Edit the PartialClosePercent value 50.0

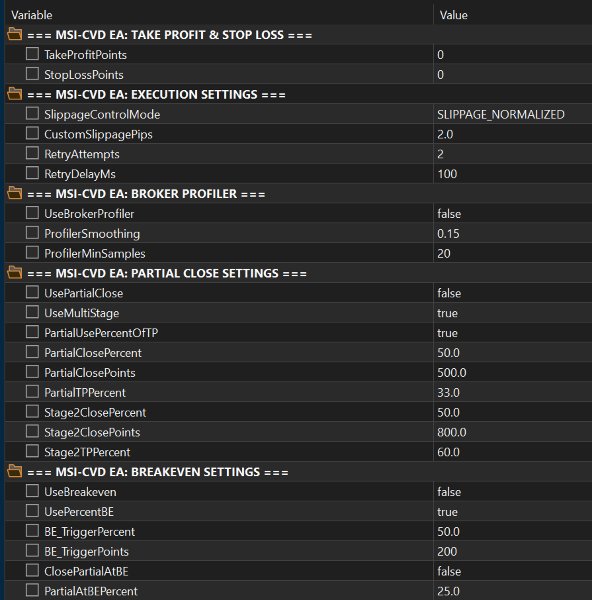(x=448, y=353)
